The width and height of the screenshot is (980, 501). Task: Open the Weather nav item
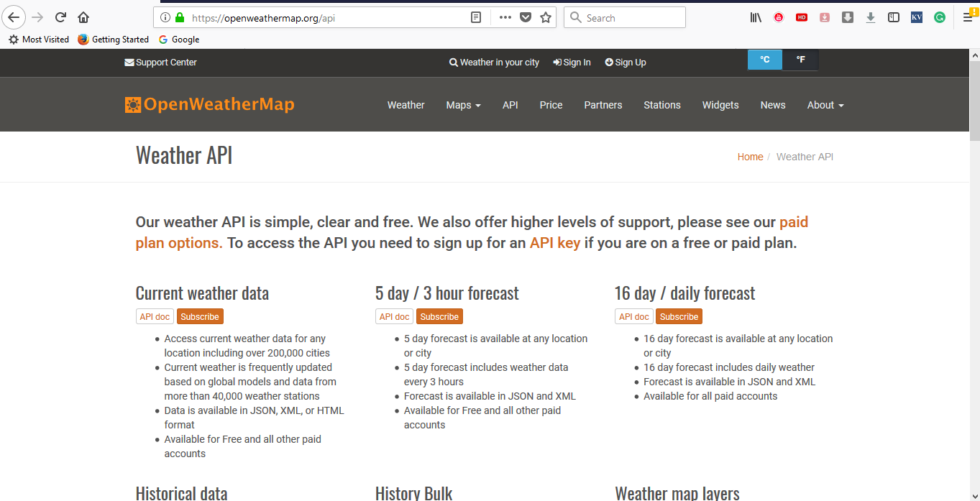point(406,105)
